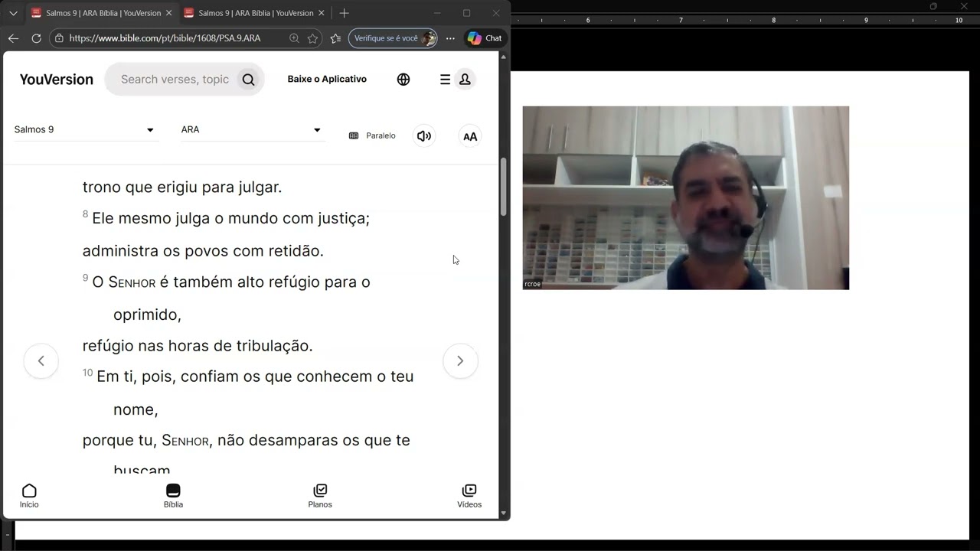Play audio Bible speaker icon
Screen dimensions: 980x551
(424, 136)
